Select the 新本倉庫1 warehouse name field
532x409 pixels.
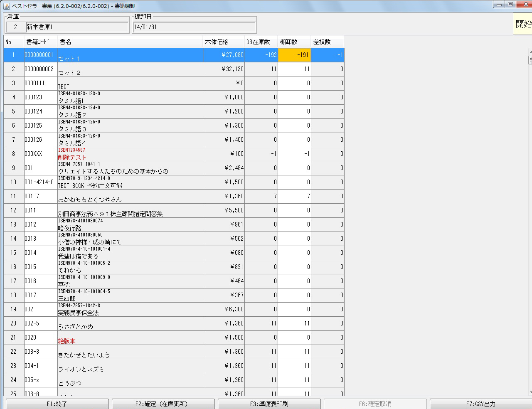[x=77, y=27]
